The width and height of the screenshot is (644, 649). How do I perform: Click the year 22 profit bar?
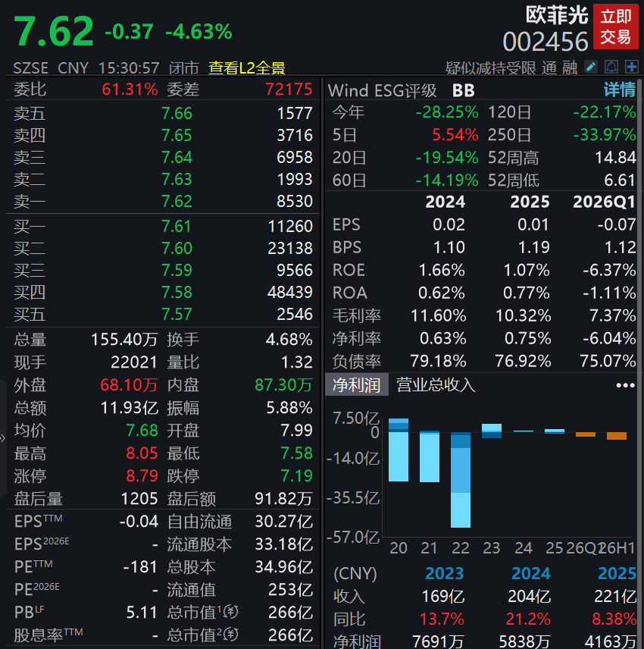pyautogui.click(x=461, y=480)
